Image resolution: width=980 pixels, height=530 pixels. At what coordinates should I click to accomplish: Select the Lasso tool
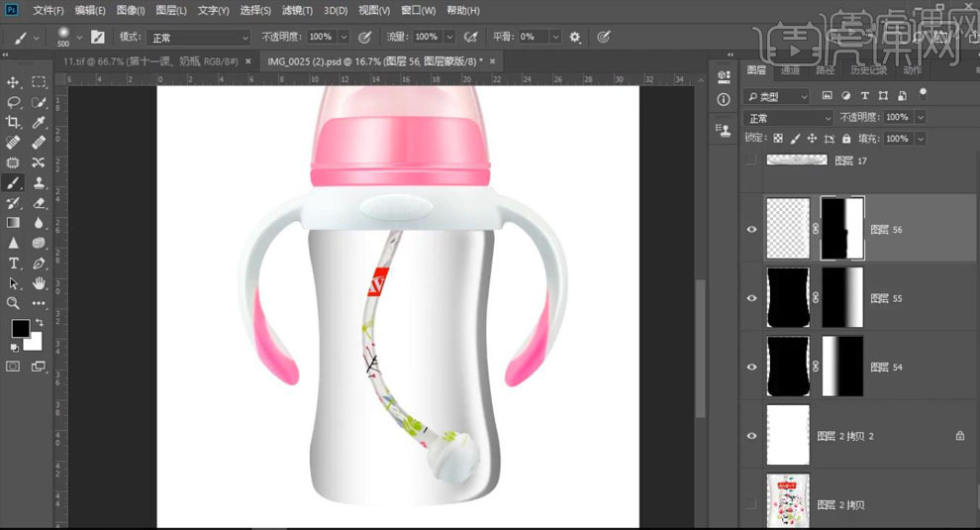point(14,102)
